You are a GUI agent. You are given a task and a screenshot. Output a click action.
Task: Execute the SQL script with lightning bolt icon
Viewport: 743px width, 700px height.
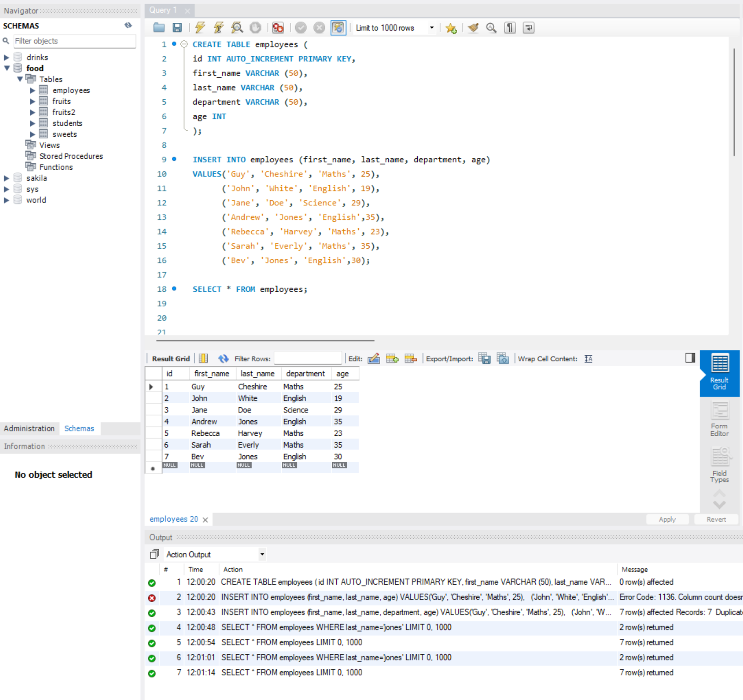(199, 27)
